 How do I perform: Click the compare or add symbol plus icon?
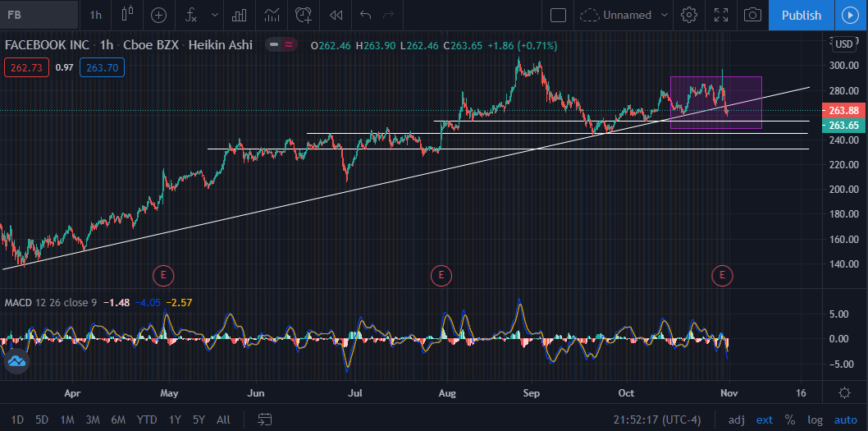[x=159, y=15]
